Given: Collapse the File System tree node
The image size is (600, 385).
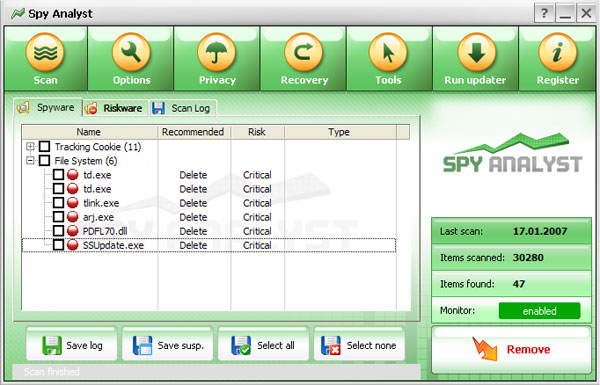Looking at the screenshot, I should pos(30,160).
